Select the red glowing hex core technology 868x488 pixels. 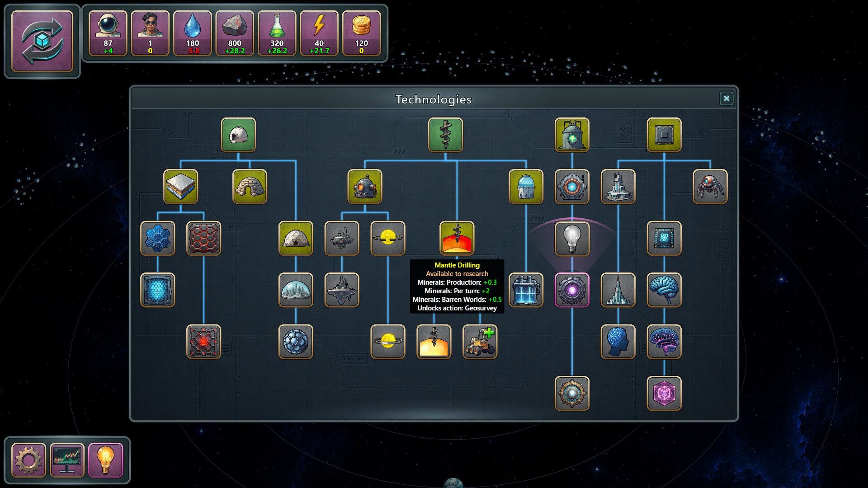(x=204, y=342)
